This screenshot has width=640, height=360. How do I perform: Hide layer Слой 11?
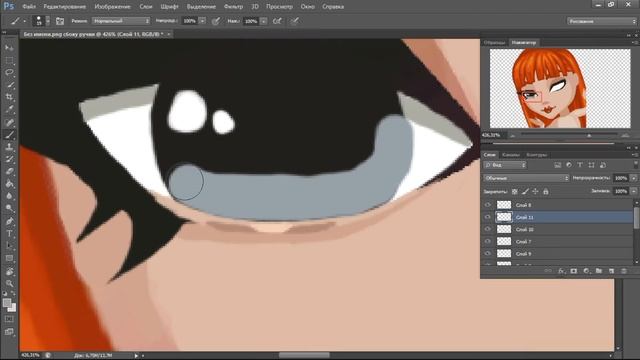487,217
